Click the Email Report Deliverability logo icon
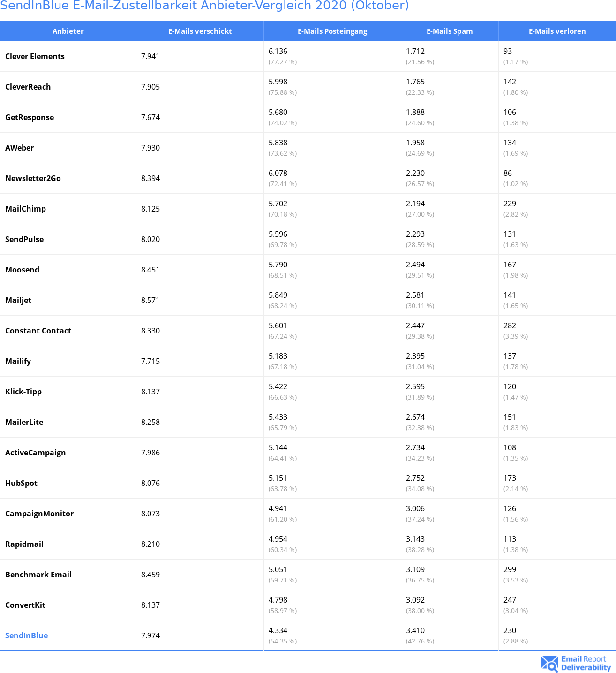 pyautogui.click(x=549, y=664)
